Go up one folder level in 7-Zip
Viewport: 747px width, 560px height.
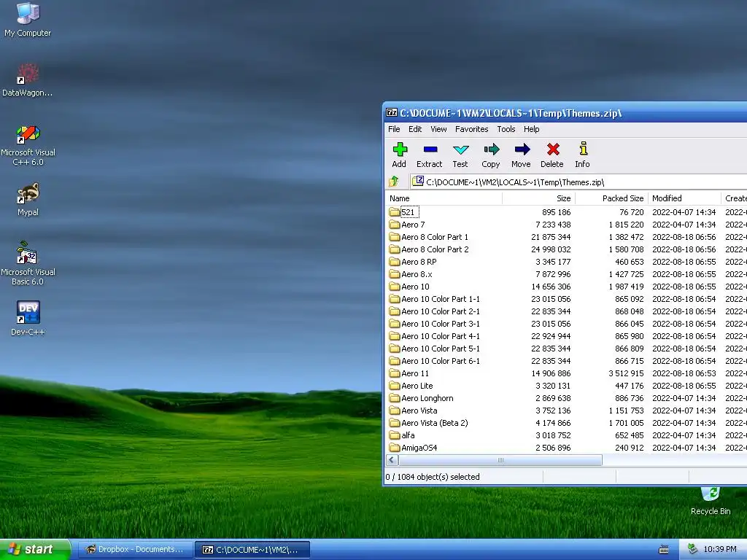tap(394, 182)
